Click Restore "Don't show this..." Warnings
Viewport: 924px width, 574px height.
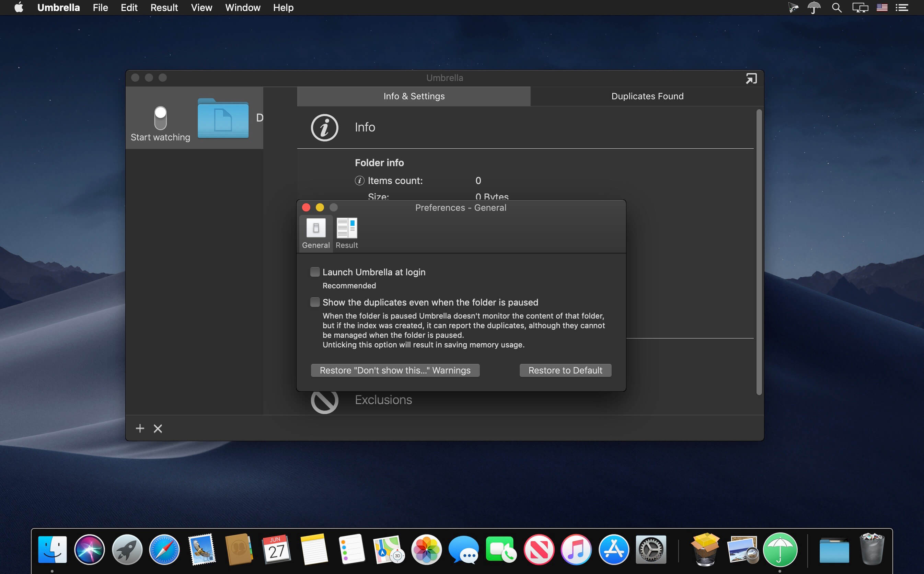coord(395,370)
